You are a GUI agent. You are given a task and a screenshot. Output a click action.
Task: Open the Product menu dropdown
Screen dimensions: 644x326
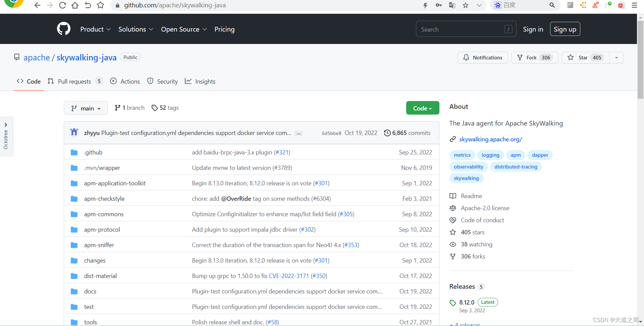coord(95,29)
